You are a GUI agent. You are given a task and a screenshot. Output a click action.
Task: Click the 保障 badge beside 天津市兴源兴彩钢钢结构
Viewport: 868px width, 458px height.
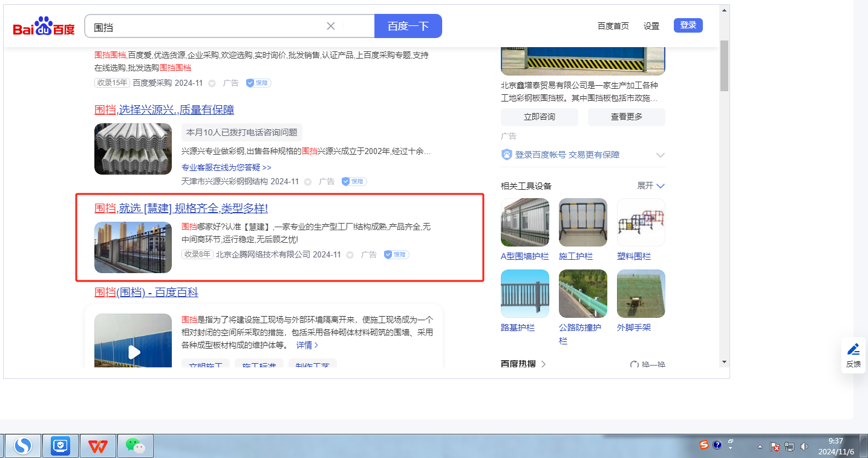pyautogui.click(x=354, y=181)
